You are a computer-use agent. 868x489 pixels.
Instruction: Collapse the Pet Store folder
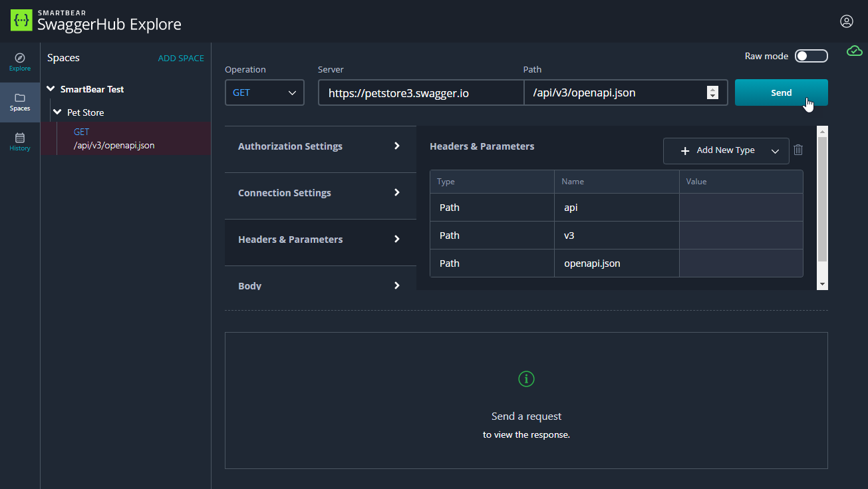tap(58, 112)
